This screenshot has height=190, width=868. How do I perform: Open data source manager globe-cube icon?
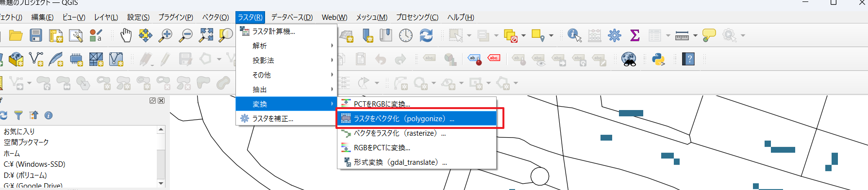[x=16, y=59]
